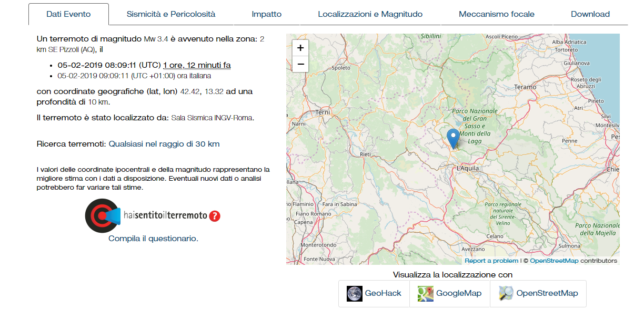Click the haisentitoilterremoto target logo
Viewport: 644px width, 320px height.
pyautogui.click(x=103, y=215)
